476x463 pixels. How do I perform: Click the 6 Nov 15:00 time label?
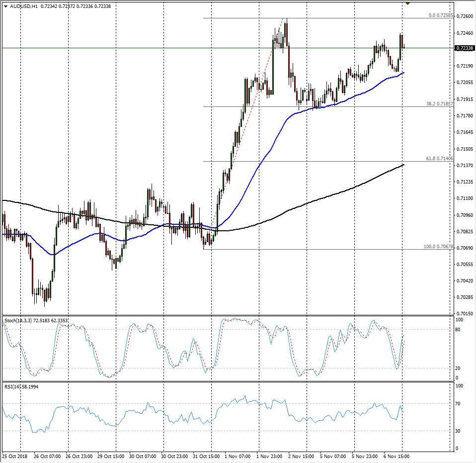tap(397, 456)
